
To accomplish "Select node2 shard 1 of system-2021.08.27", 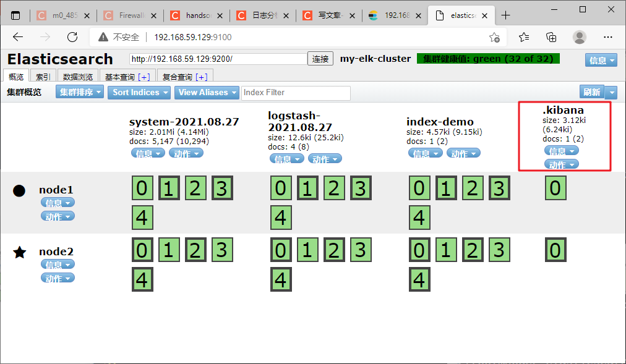I will (x=169, y=250).
